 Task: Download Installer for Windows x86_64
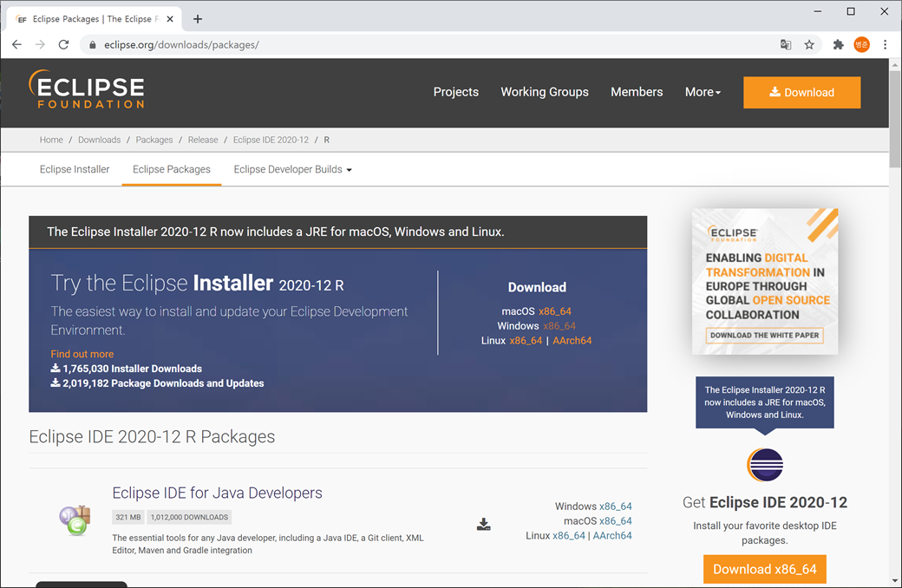point(559,325)
